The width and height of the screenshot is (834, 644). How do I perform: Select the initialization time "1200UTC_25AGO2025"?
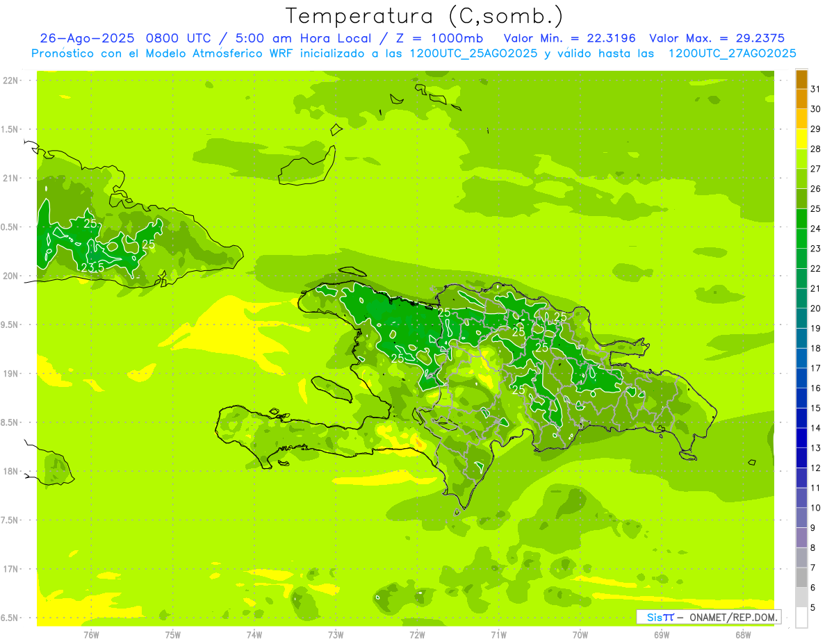tap(473, 53)
